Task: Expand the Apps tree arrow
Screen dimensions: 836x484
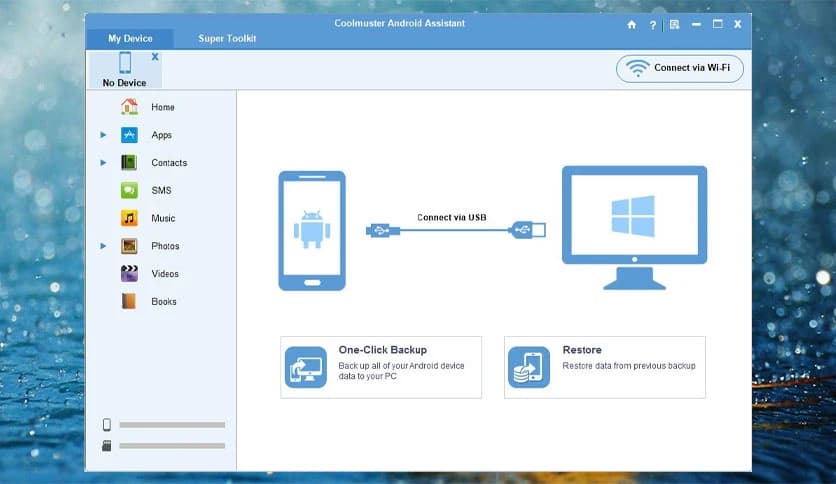Action: (x=102, y=135)
